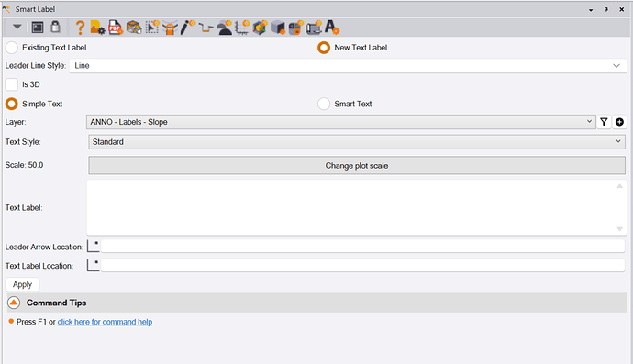Open the panel window position dropdown arrow
The image size is (633, 364).
(x=591, y=10)
